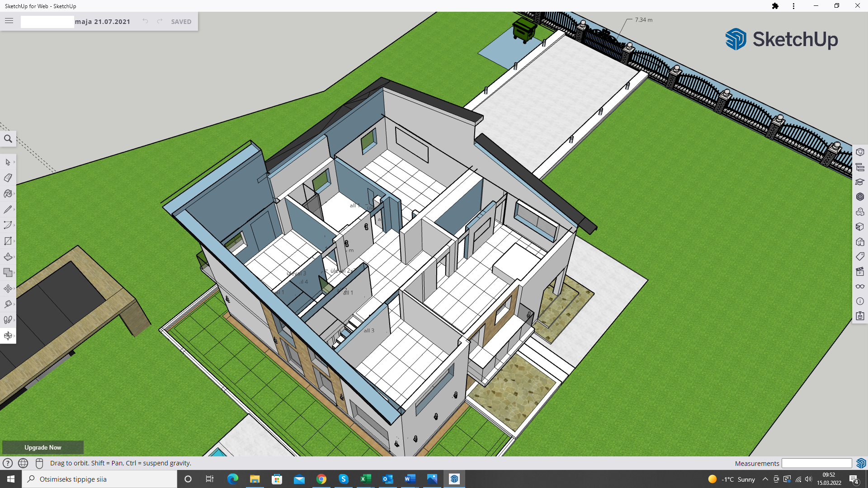Expand the Select tool flyout arrow
The height and width of the screenshot is (488, 868).
click(x=14, y=162)
